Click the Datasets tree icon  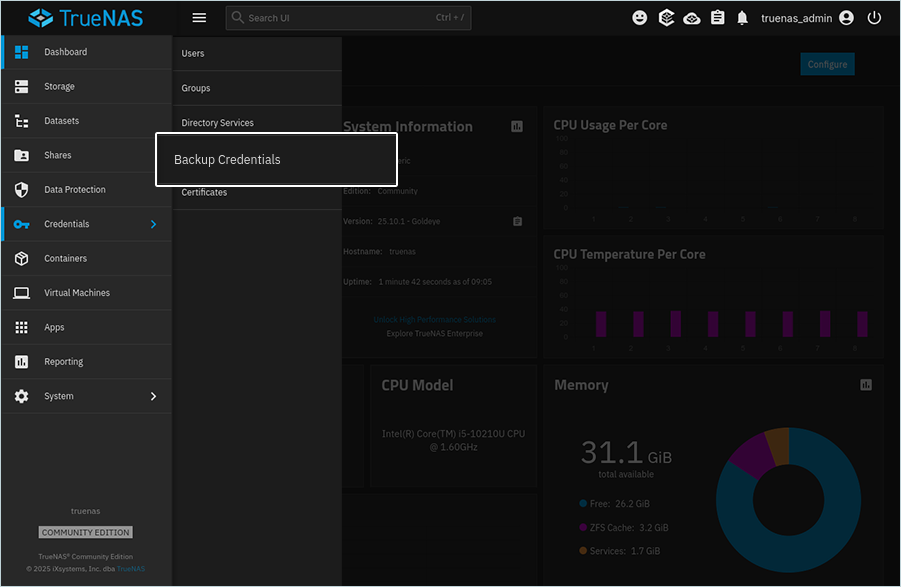(x=21, y=121)
